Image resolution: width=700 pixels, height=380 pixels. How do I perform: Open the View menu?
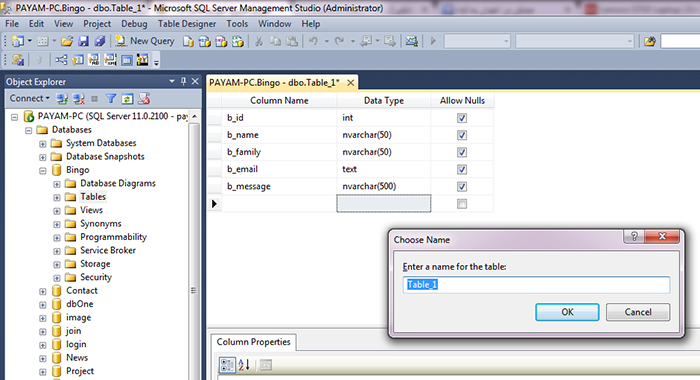tap(63, 24)
